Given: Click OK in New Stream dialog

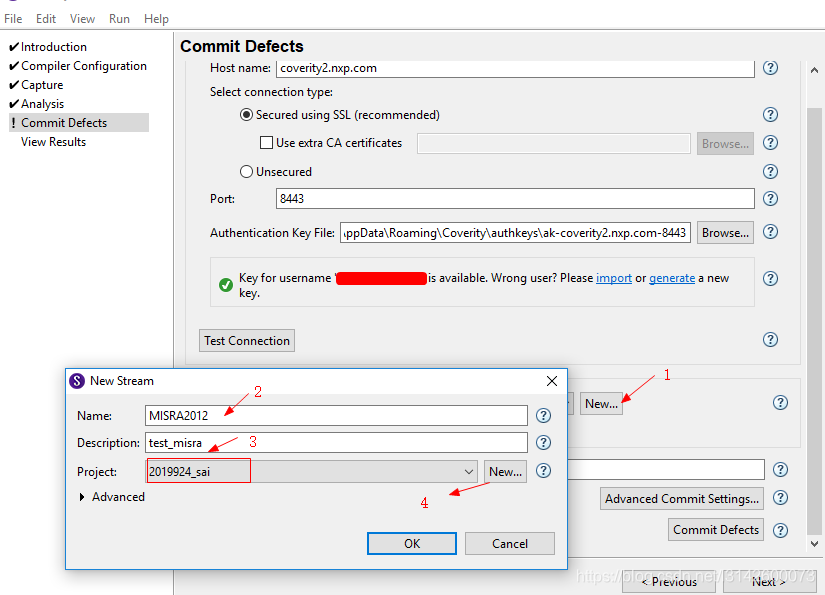Looking at the screenshot, I should point(412,543).
